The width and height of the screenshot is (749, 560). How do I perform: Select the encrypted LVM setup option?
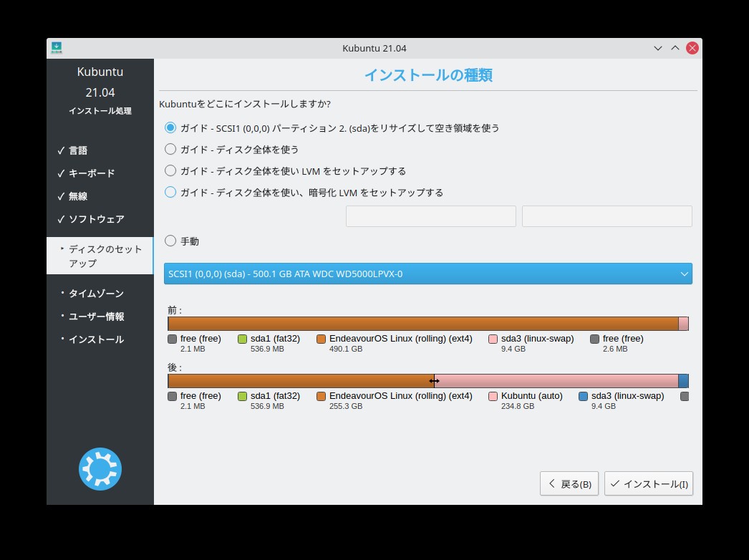point(170,193)
